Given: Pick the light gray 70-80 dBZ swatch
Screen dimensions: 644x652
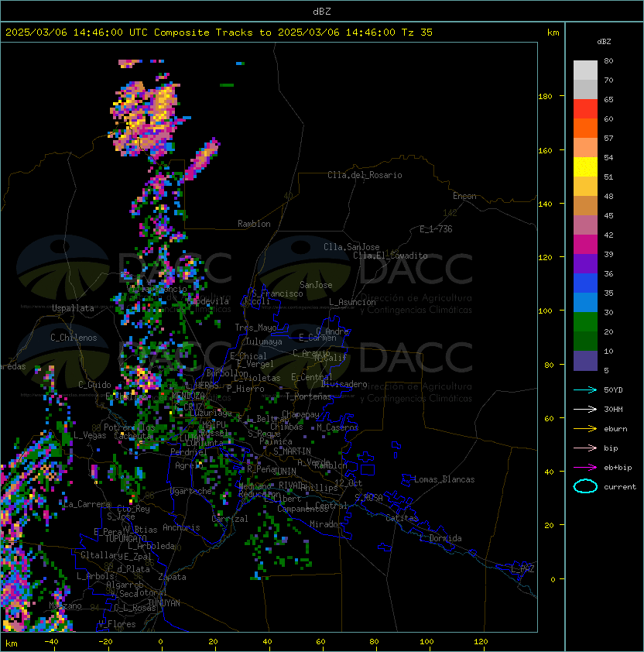Looking at the screenshot, I should click(x=585, y=70).
